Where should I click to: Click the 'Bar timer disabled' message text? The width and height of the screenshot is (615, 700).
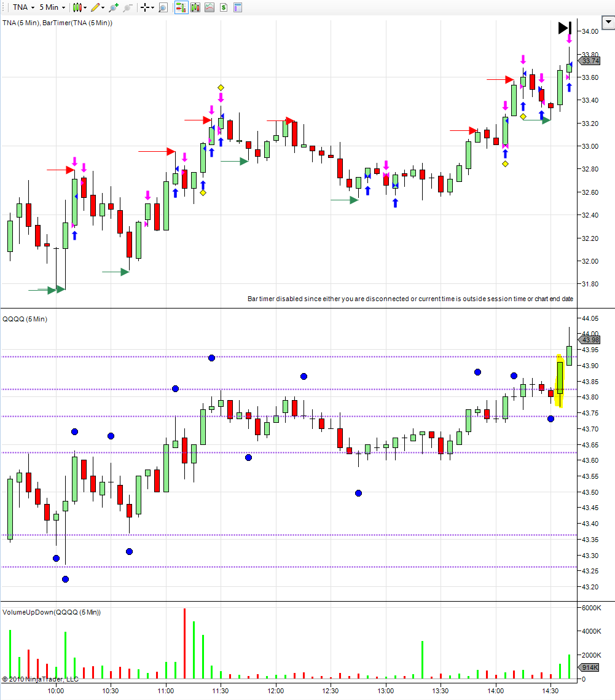point(410,299)
